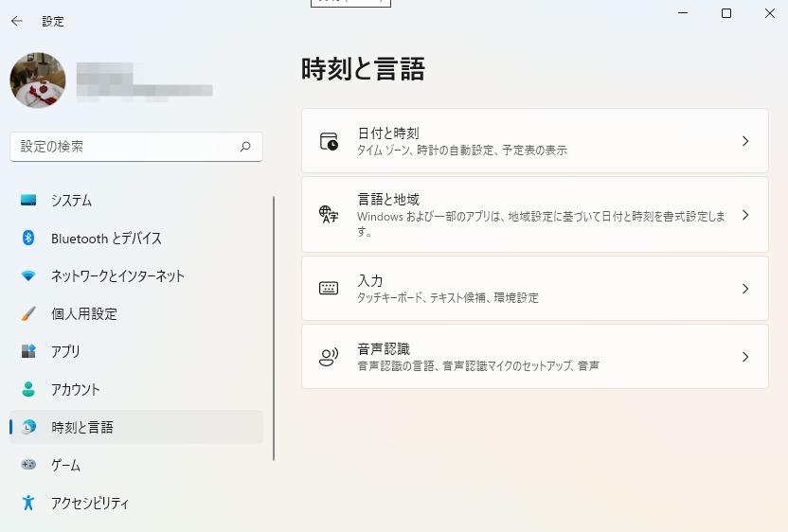The width and height of the screenshot is (788, 532).
Task: Open ゲーム settings category
Action: (x=136, y=465)
